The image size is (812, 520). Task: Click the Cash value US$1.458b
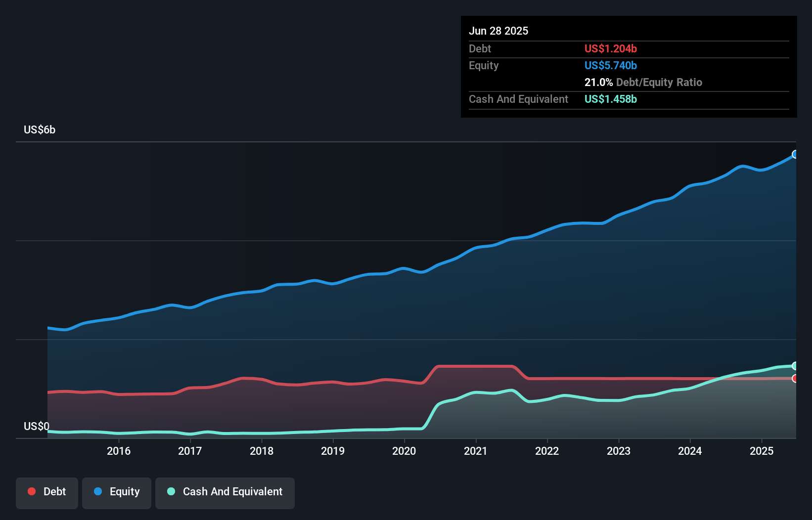(611, 99)
